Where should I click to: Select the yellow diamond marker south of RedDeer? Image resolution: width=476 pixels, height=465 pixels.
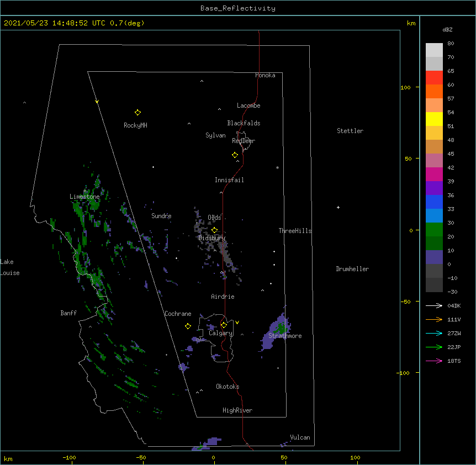(235, 155)
